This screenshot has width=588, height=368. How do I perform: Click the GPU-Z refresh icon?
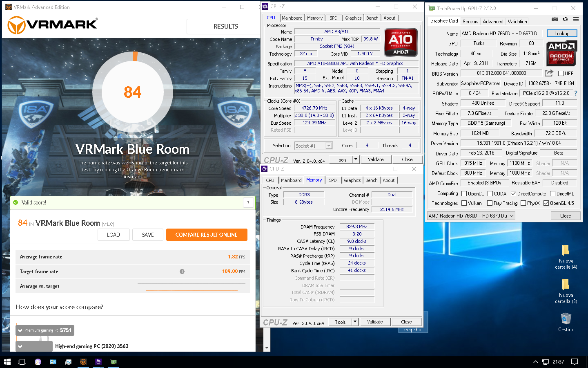[x=565, y=19]
